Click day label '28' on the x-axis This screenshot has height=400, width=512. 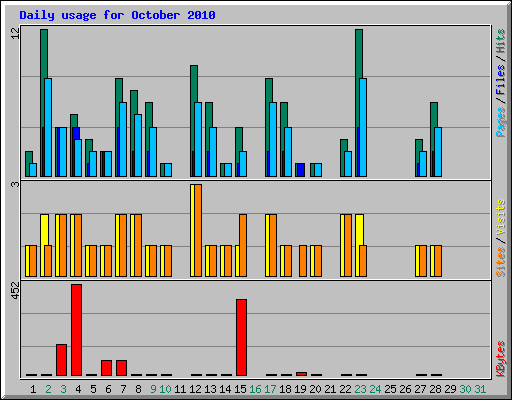[435, 389]
